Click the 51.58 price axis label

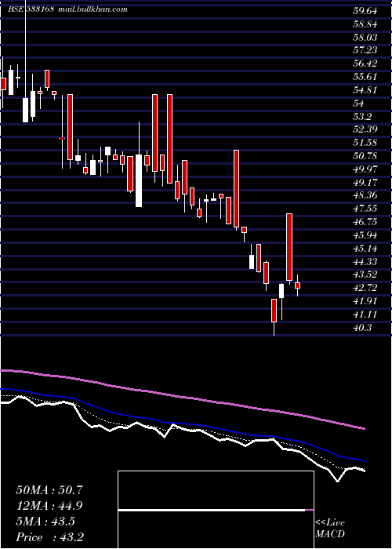[365, 143]
